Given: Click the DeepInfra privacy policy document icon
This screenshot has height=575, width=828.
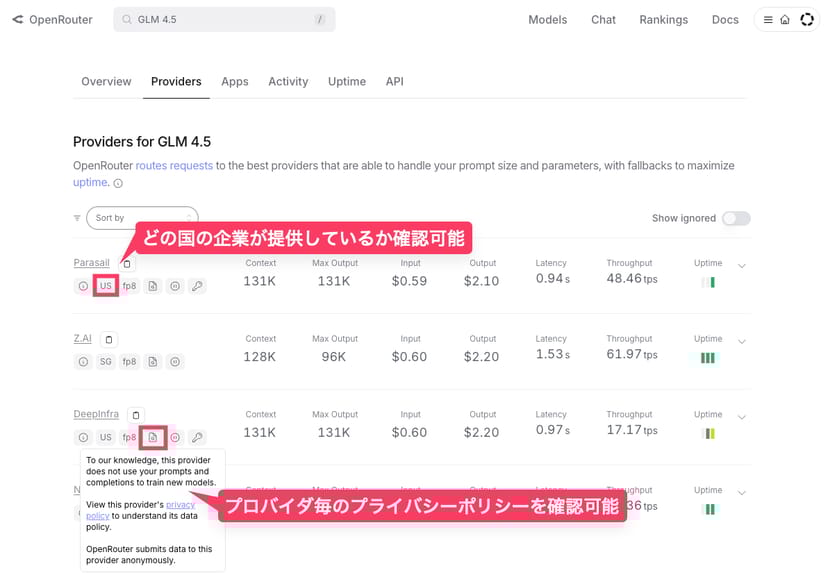Looking at the screenshot, I should point(153,437).
